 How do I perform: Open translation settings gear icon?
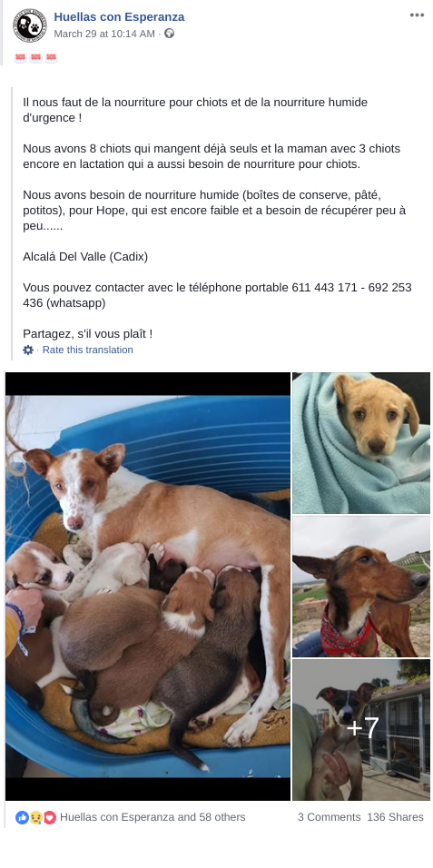point(27,350)
